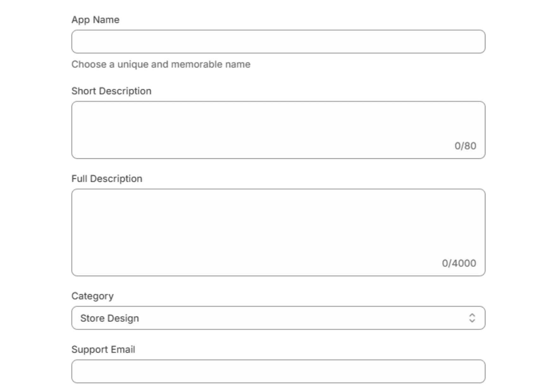Viewport: 553px width, 392px height.
Task: Click "Choose a unique and memorable name" hint
Action: pos(161,64)
